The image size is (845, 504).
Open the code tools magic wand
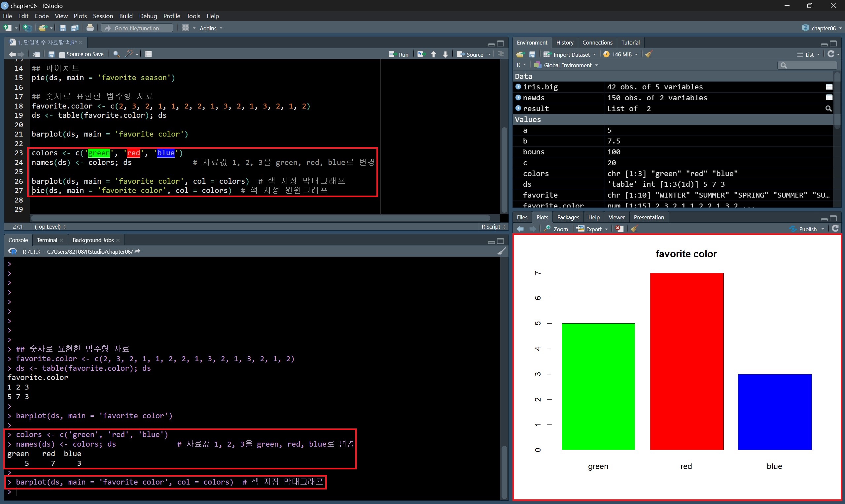click(x=129, y=54)
